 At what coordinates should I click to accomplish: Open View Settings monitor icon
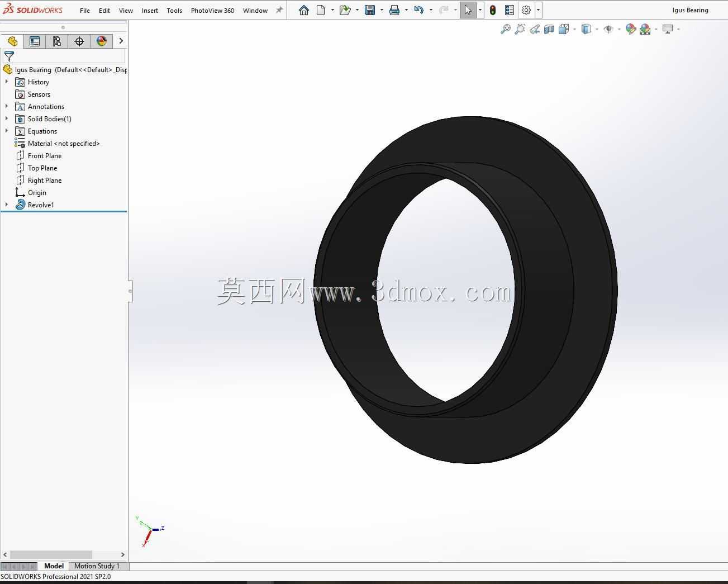(668, 29)
